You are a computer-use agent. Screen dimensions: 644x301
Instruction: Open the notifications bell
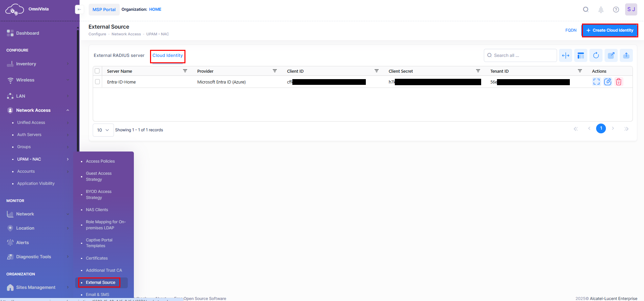click(601, 10)
